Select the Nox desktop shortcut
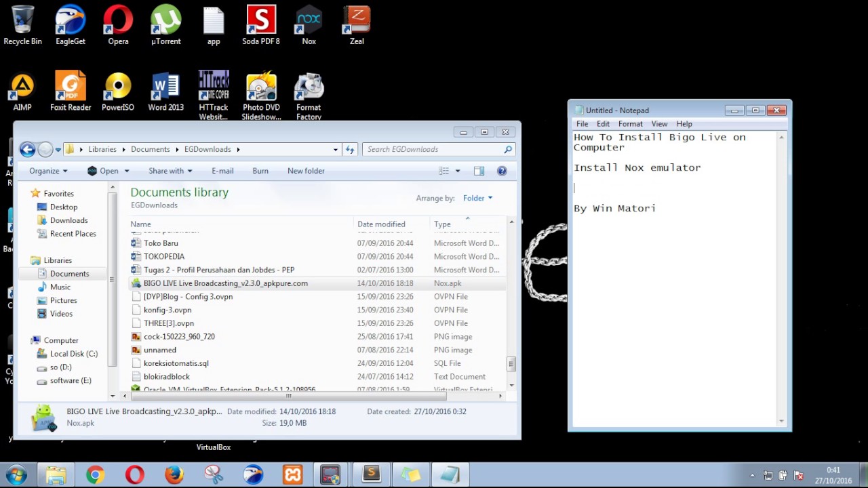 309,25
